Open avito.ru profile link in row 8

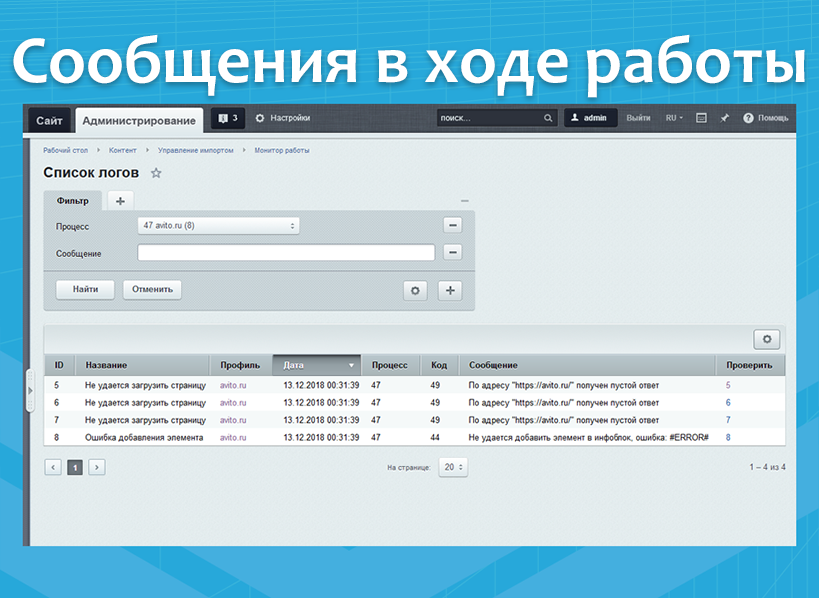coord(233,437)
